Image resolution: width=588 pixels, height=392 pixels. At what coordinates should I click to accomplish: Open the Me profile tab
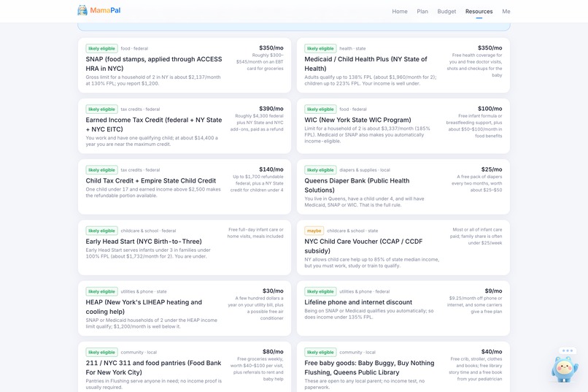point(506,11)
